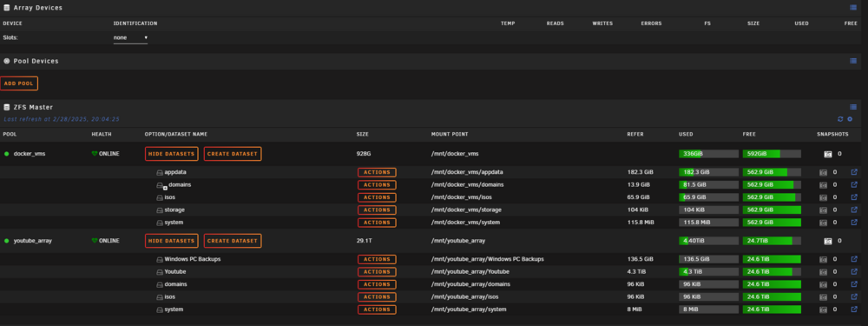The width and height of the screenshot is (868, 326).
Task: Open Actions menu for docker_vms appdata
Action: [377, 172]
